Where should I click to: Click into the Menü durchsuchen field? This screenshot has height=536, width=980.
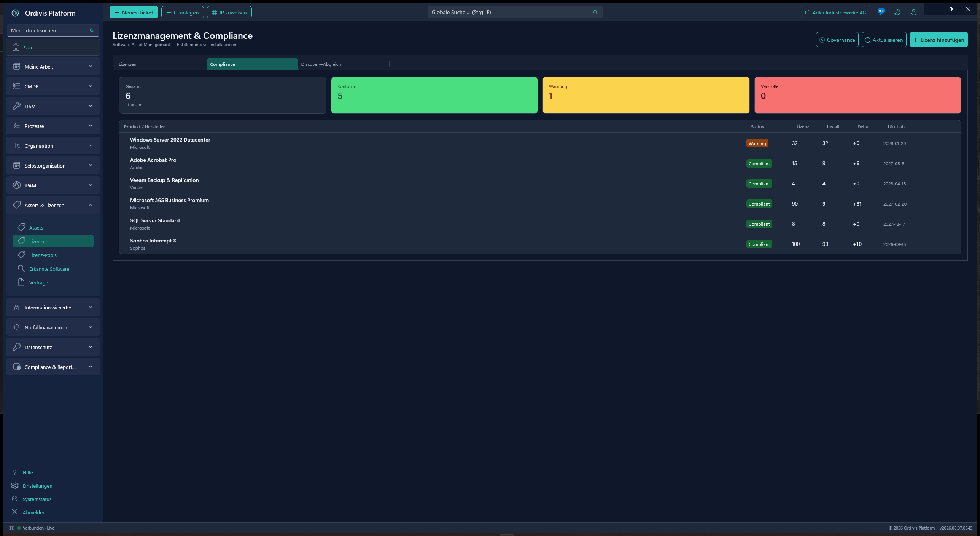pyautogui.click(x=53, y=30)
